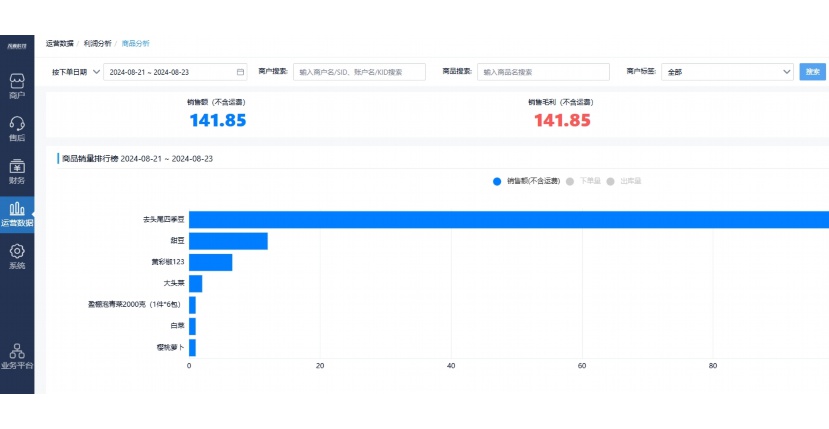The height and width of the screenshot is (429, 829).
Task: Click the 甜豆 bar in chart
Action: (x=228, y=241)
